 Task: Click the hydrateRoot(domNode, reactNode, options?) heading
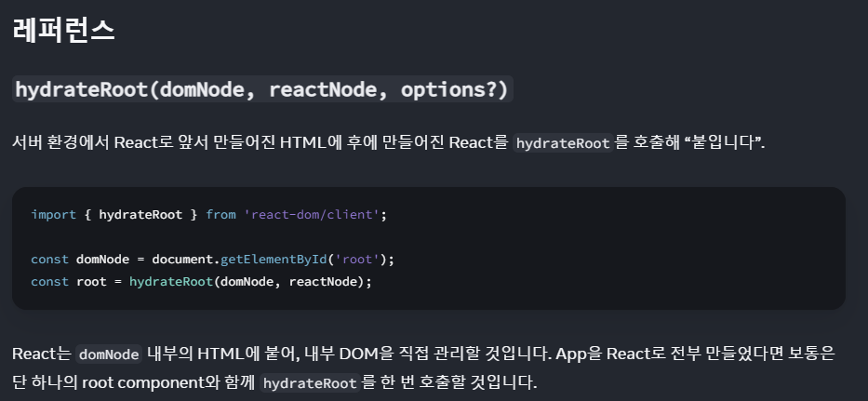coord(262,89)
